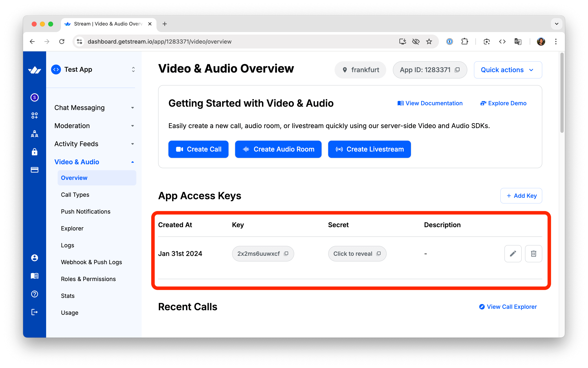Viewport: 588px width, 368px height.
Task: Click the logout icon in sidebar
Action: [x=34, y=312]
